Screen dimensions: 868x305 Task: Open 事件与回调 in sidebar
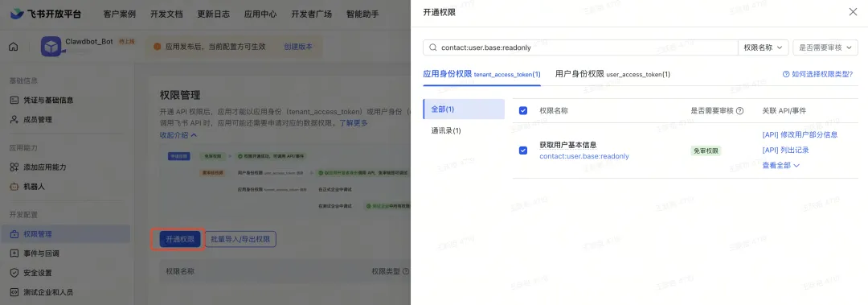tap(42, 253)
